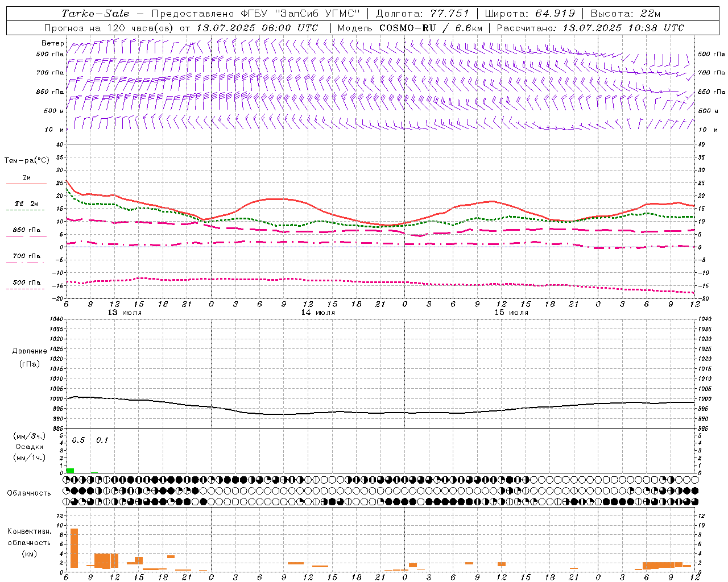Click the Модель COSMO-RU / 6.6км text
This screenshot has width=728, height=582.
[409, 28]
